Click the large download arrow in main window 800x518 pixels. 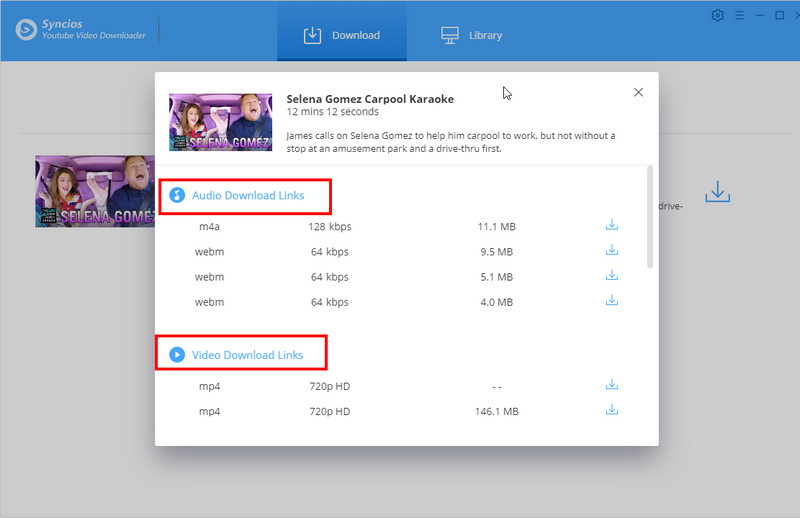717,191
